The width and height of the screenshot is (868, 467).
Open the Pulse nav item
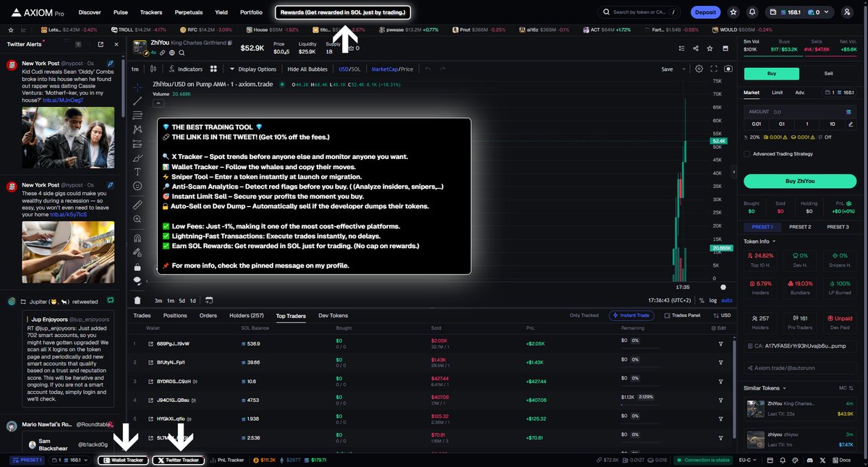click(121, 12)
